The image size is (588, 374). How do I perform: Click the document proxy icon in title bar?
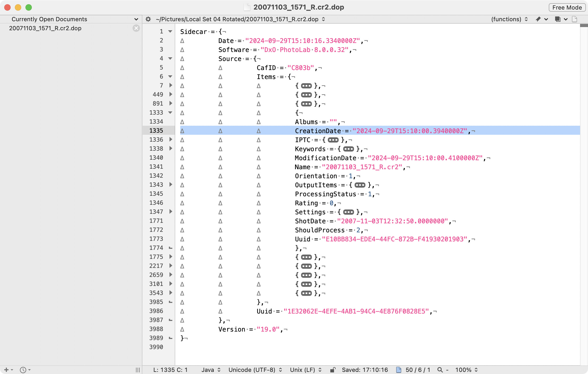tap(247, 7)
